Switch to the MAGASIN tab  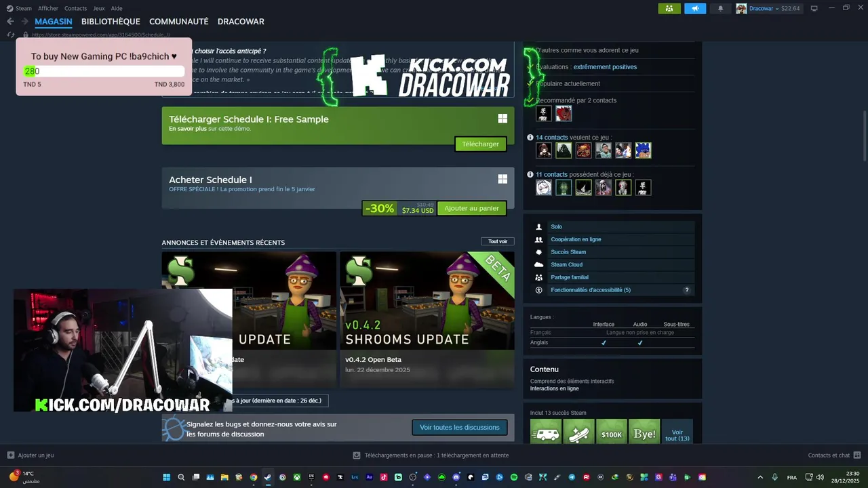tap(54, 22)
